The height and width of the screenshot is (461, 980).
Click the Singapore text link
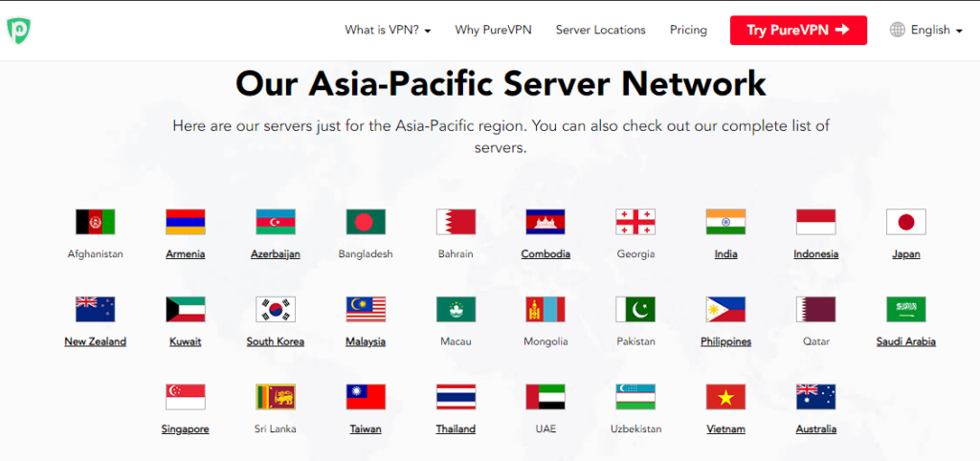pyautogui.click(x=185, y=429)
